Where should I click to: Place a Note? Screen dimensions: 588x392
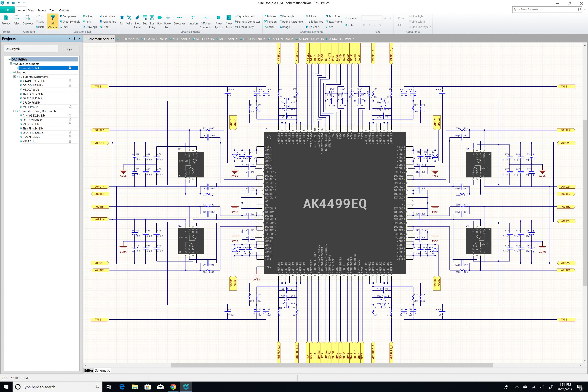click(349, 25)
